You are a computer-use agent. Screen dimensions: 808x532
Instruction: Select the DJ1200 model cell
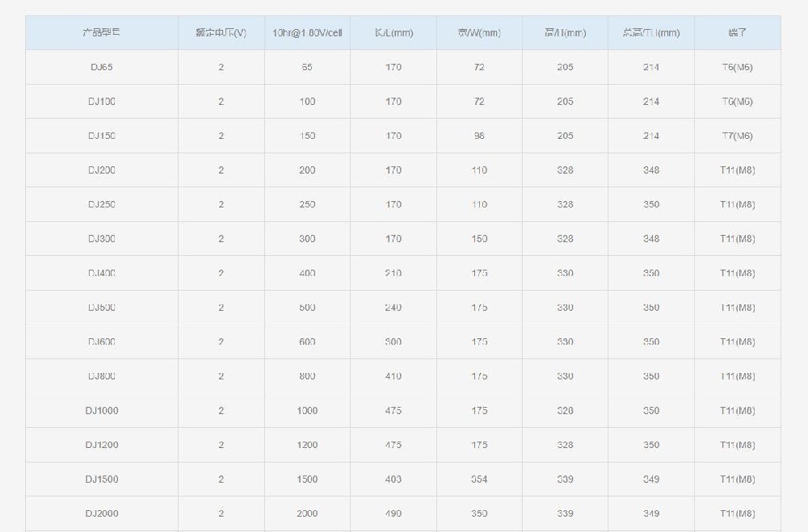[x=102, y=445]
